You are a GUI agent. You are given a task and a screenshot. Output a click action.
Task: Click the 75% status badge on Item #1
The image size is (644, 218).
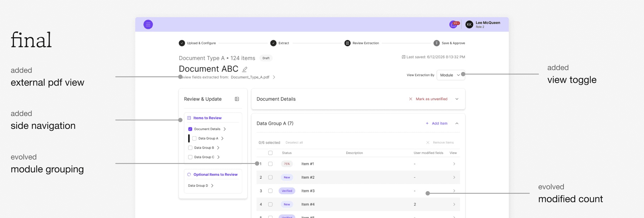coord(287,164)
